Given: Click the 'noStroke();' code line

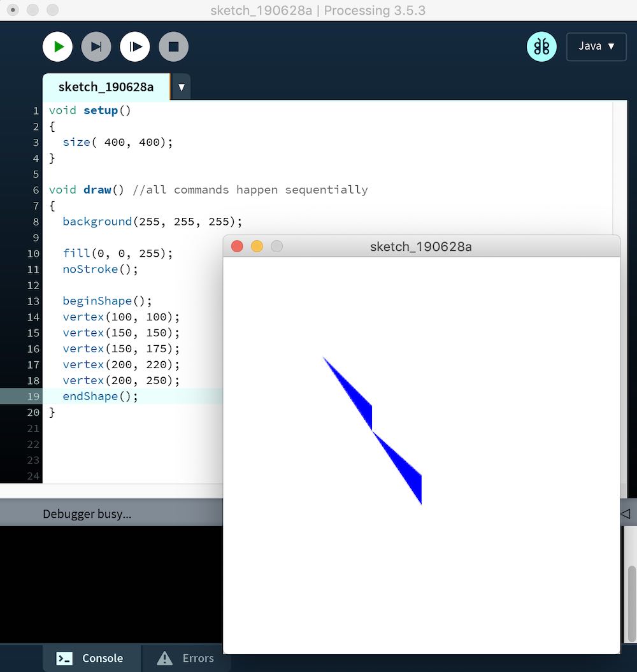Looking at the screenshot, I should (100, 269).
